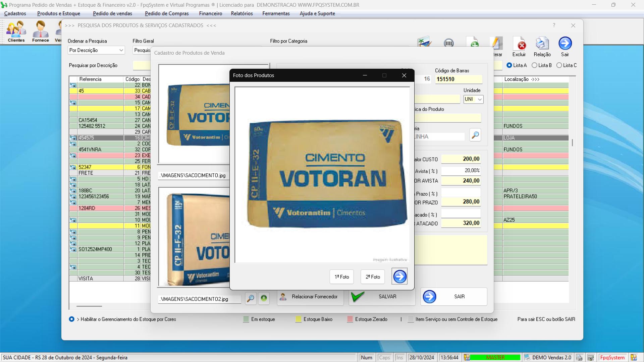Click the user keys icon at status bar end

click(x=634, y=358)
